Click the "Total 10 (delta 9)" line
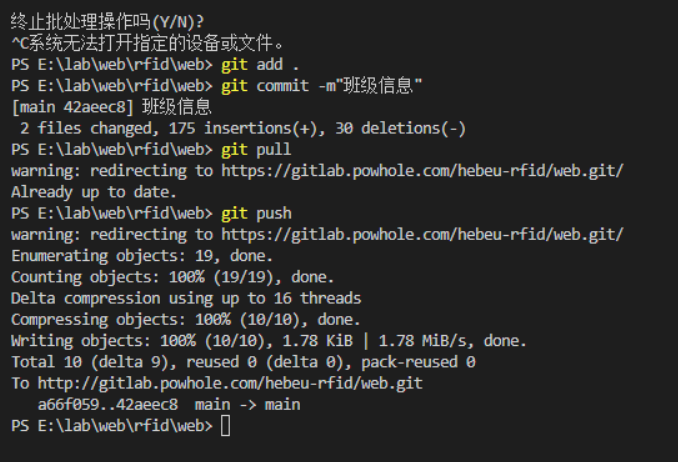This screenshot has height=462, width=678. 243,362
